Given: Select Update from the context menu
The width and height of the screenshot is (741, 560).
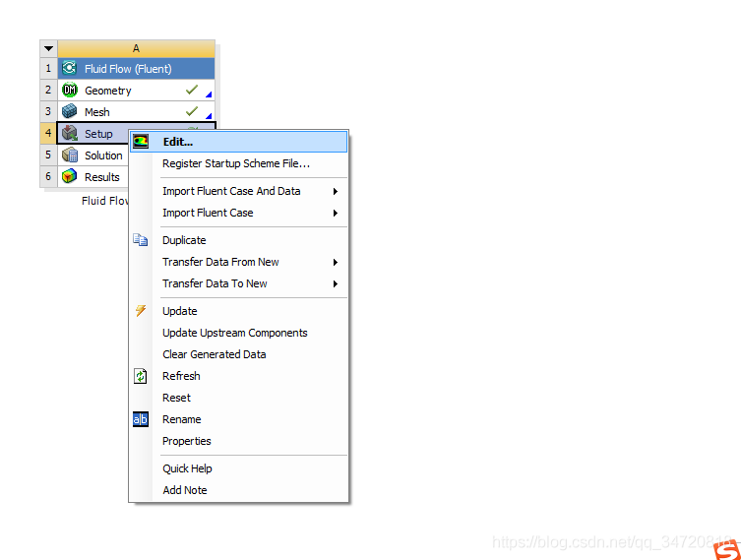Looking at the screenshot, I should click(x=239, y=311).
